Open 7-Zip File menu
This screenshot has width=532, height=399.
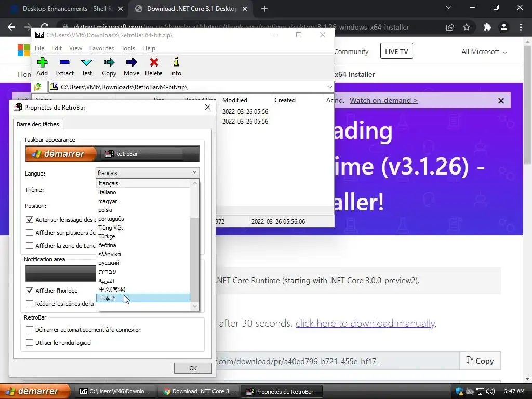coord(39,48)
